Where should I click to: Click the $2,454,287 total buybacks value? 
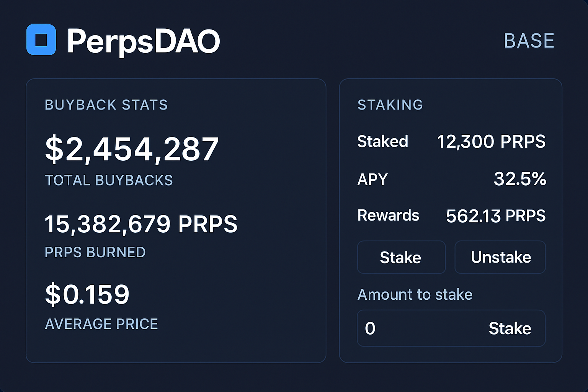coord(132,149)
